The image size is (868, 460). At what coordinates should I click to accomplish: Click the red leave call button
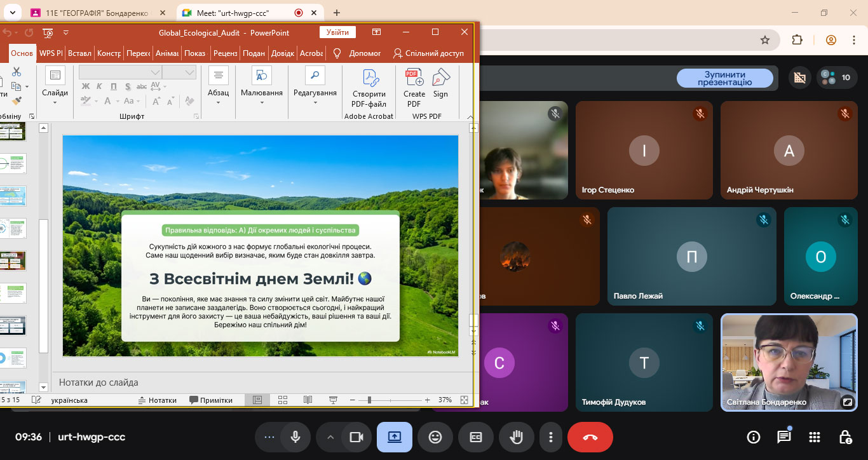tap(590, 437)
